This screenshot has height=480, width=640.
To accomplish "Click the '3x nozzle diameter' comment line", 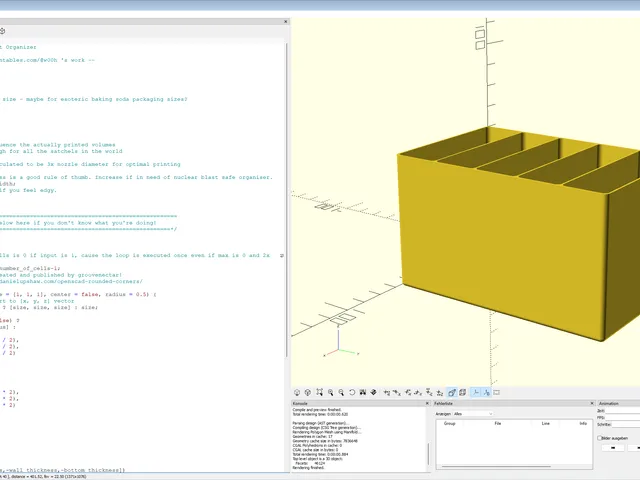I will (x=90, y=164).
